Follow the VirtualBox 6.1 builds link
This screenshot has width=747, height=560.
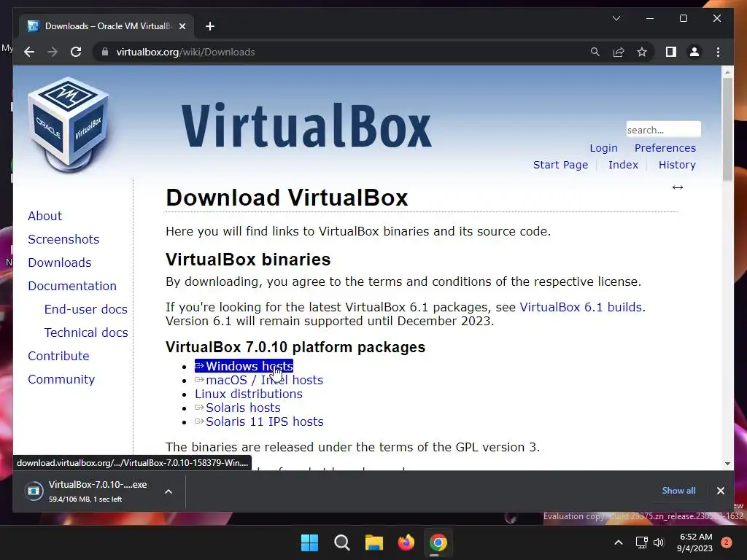click(581, 307)
